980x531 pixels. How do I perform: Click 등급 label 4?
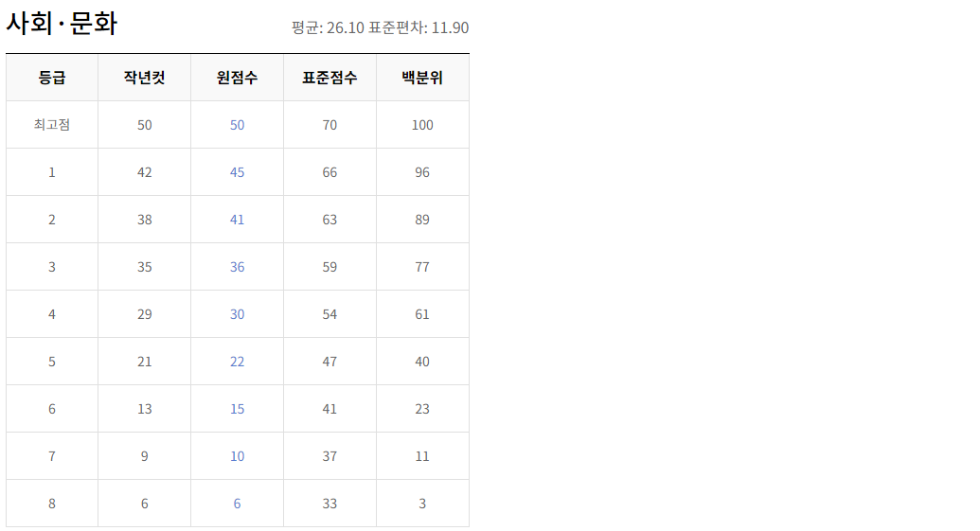point(52,314)
